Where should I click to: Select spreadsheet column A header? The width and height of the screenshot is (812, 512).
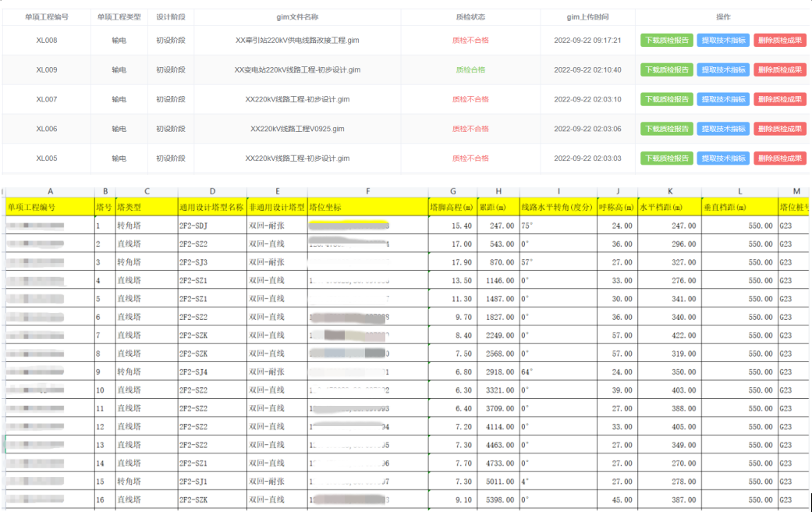point(50,192)
